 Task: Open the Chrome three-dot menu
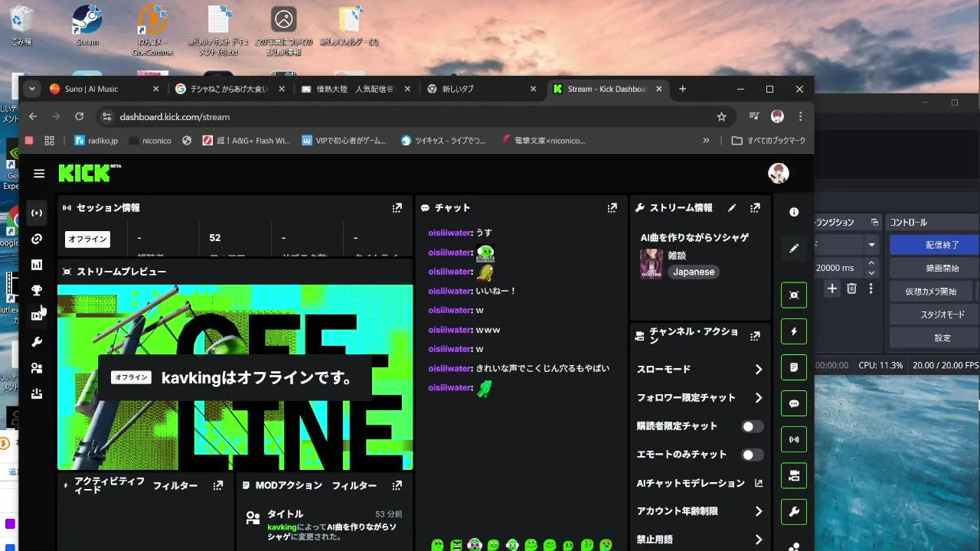point(800,116)
